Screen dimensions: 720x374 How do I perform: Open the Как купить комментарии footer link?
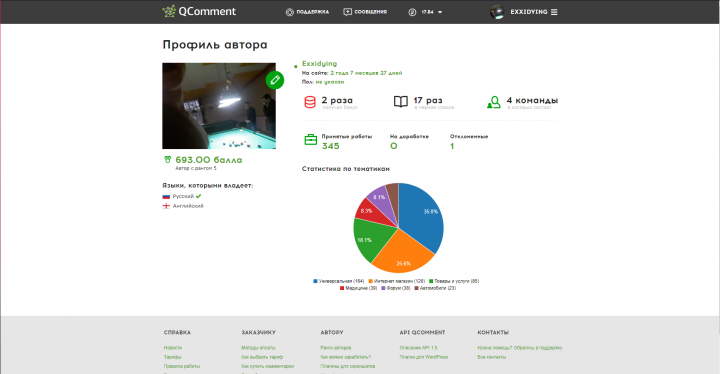tap(267, 366)
